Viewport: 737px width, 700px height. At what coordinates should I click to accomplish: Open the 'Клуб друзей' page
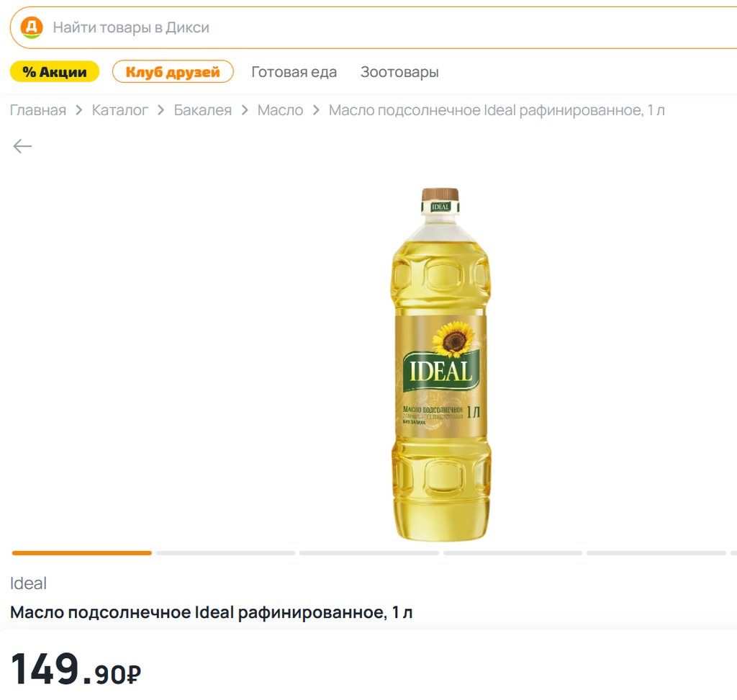pos(173,72)
